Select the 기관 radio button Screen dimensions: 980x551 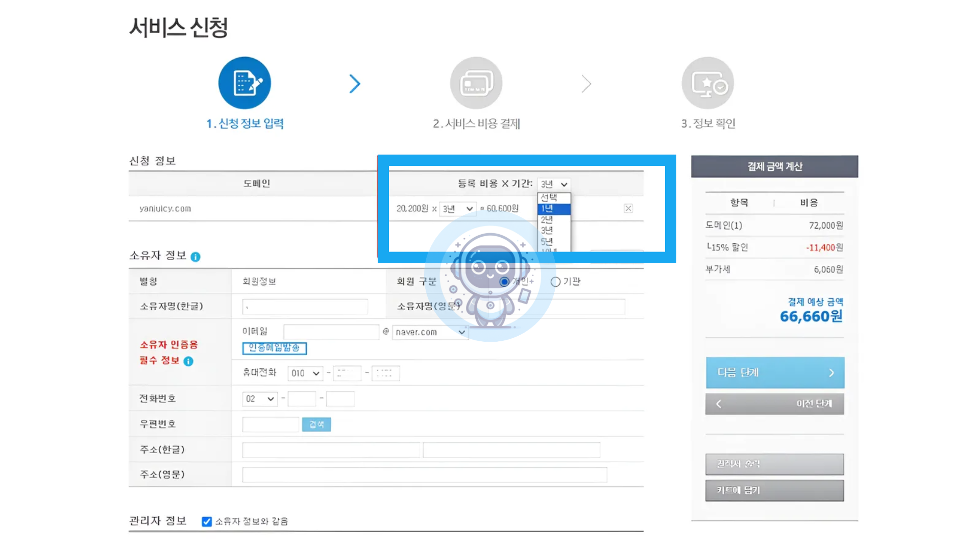coord(555,282)
